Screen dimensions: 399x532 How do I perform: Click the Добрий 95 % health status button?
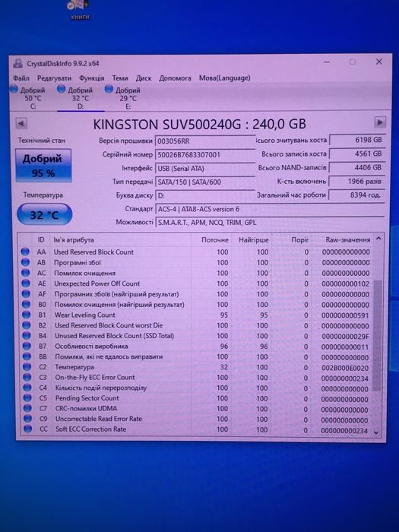click(43, 166)
